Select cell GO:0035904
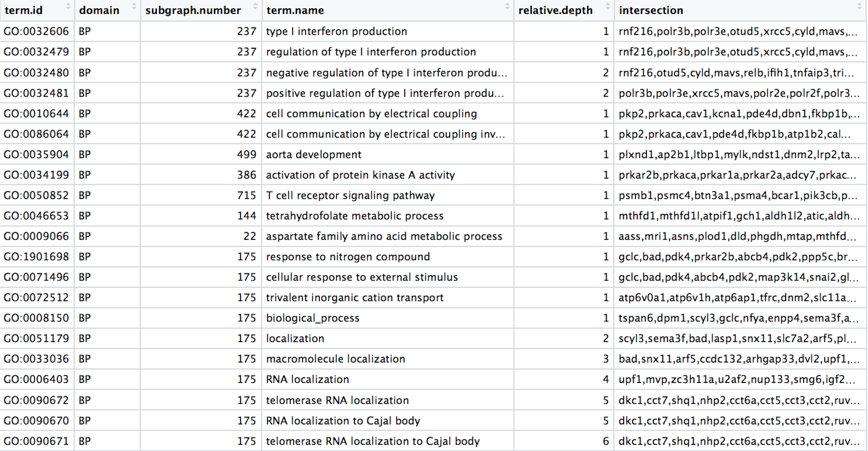This screenshot has height=451, width=868. pyautogui.click(x=37, y=154)
